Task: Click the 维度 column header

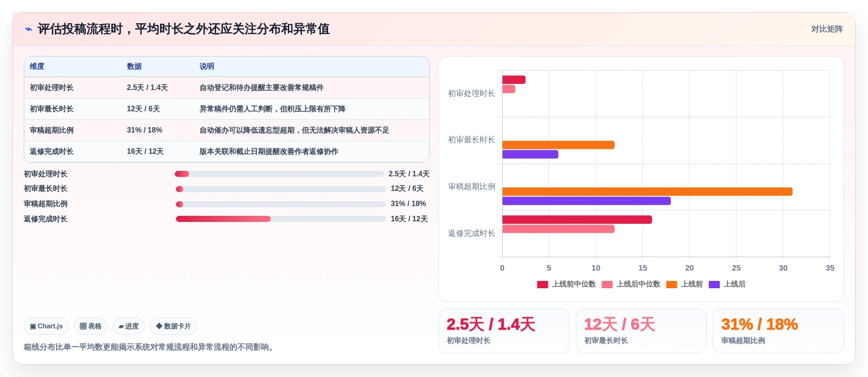Action: point(37,66)
